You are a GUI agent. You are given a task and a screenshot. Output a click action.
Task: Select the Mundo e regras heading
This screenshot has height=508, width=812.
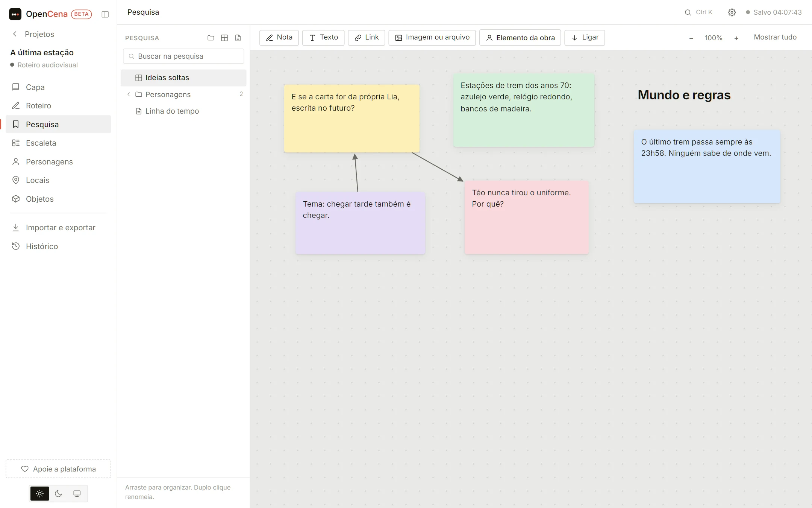[684, 95]
